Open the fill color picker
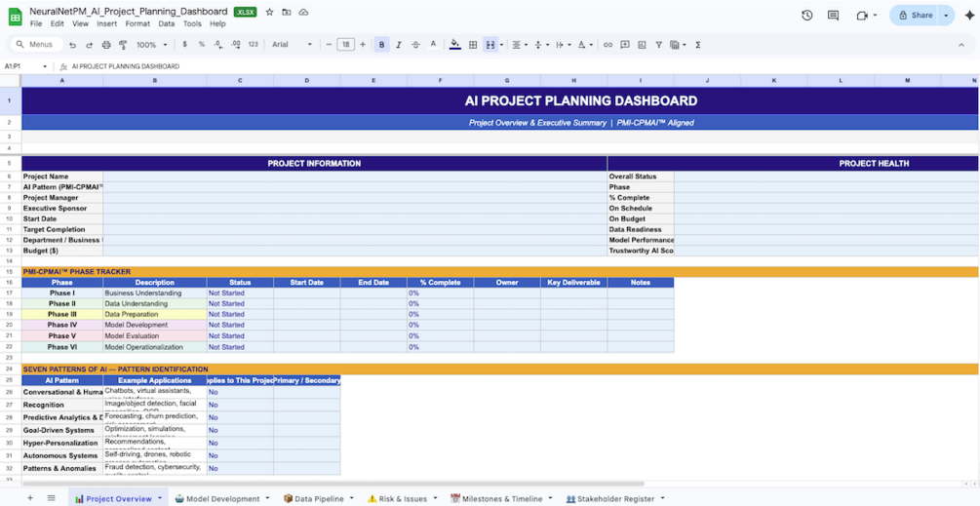 point(455,45)
